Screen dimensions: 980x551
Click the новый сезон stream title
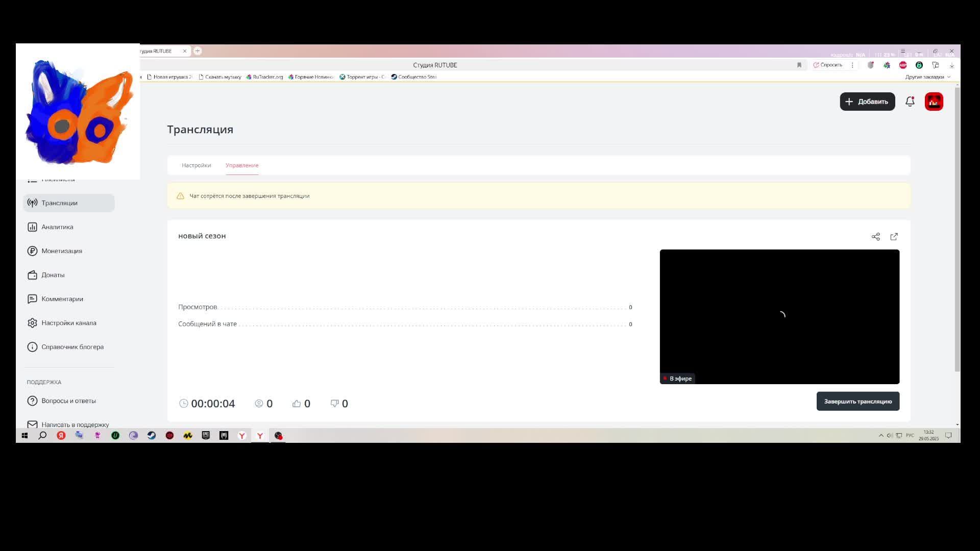202,236
